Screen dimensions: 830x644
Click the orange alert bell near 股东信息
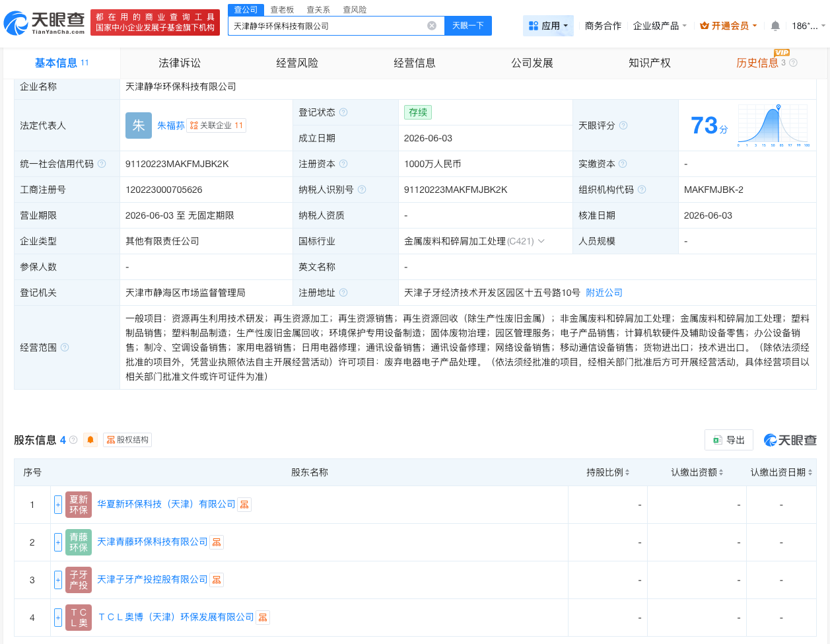(x=90, y=440)
